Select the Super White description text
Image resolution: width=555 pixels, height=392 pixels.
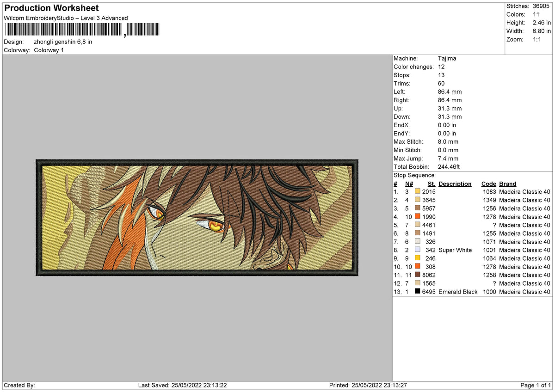click(455, 250)
